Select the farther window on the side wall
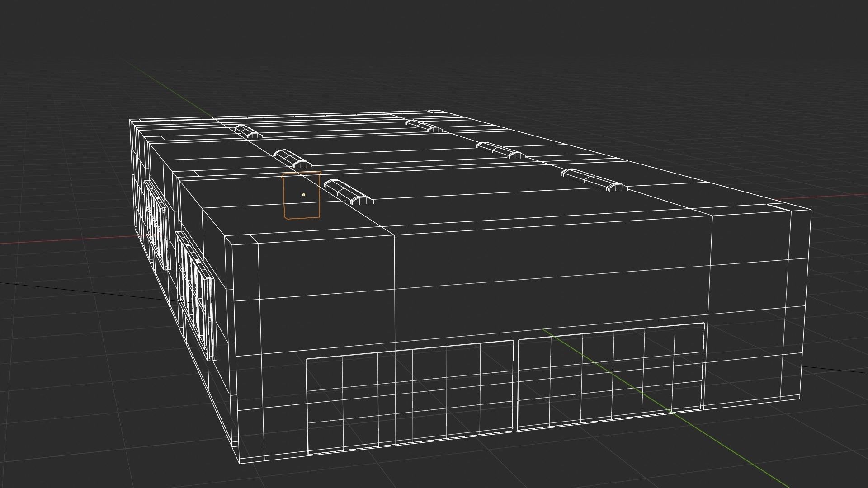Screen dimensions: 868x488 point(157,225)
